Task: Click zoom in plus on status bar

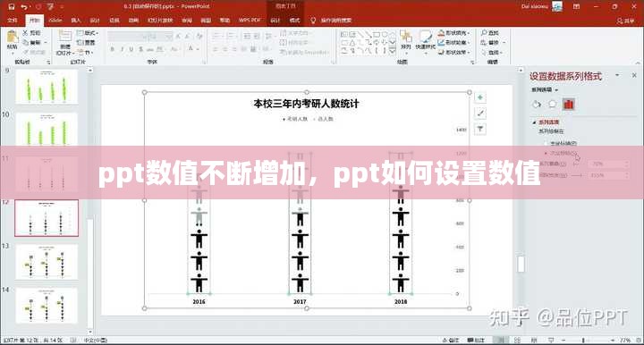Action: [613, 340]
